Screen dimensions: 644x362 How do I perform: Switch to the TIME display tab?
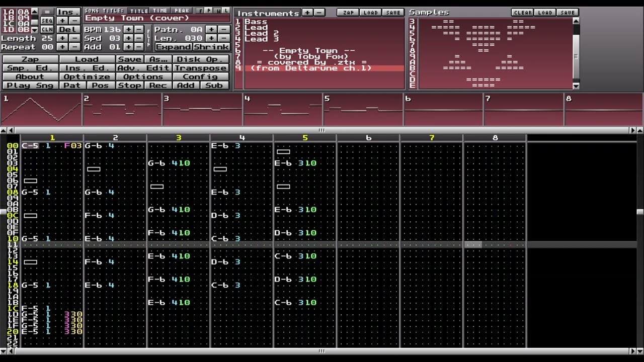[x=160, y=11]
